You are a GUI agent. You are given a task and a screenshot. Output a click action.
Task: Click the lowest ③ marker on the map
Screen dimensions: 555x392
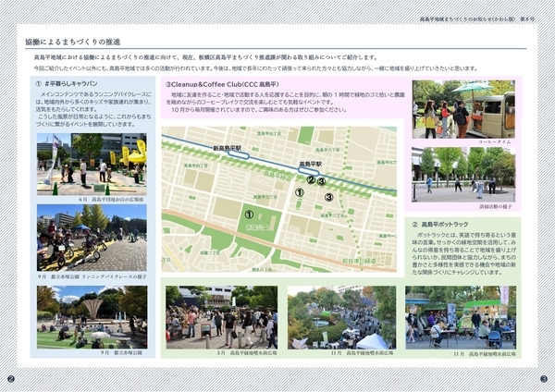point(328,195)
